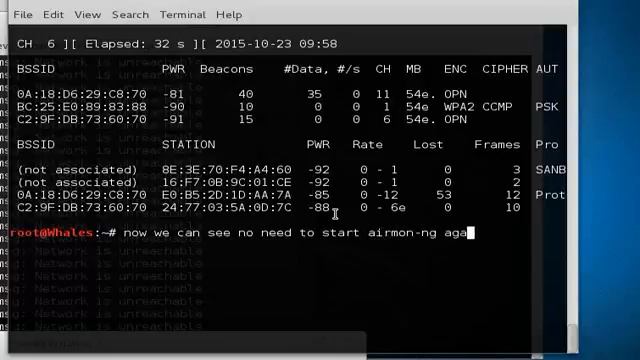Click the CIPHER column header
Screen dimensions: 640x360
point(505,69)
